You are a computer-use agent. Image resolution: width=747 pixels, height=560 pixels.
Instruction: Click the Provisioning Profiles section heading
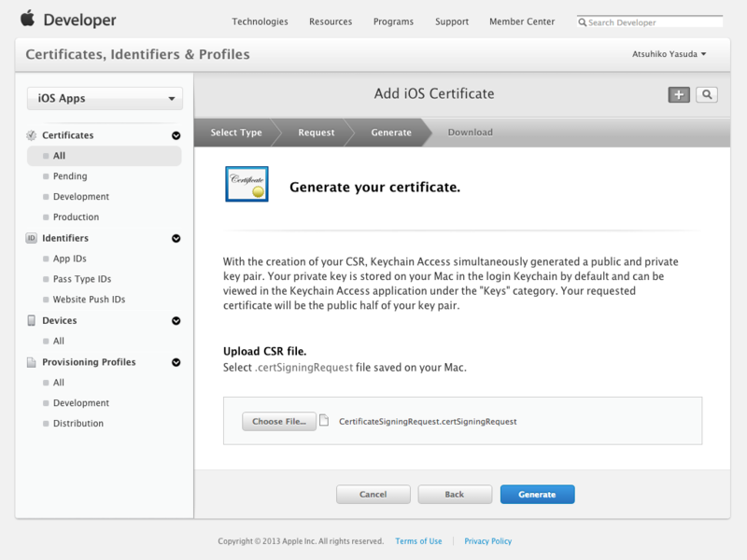89,362
